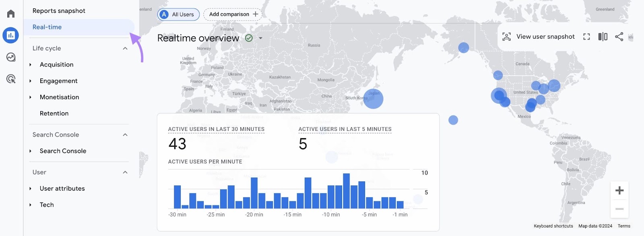This screenshot has height=236, width=644.
Task: Open the Home icon in left rail
Action: point(11,14)
